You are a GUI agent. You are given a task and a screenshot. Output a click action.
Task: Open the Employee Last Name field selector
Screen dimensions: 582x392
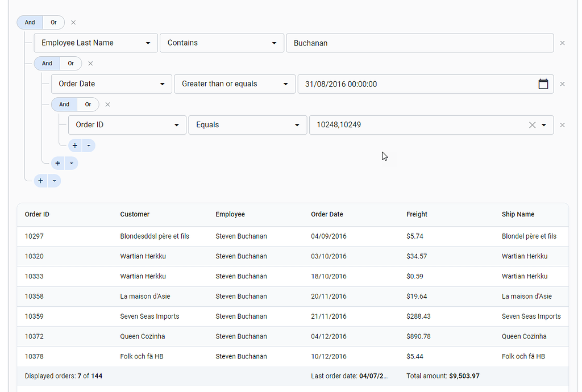click(x=95, y=43)
